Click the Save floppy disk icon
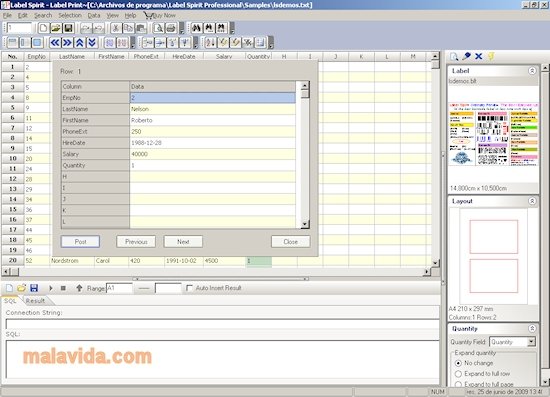 point(68,28)
